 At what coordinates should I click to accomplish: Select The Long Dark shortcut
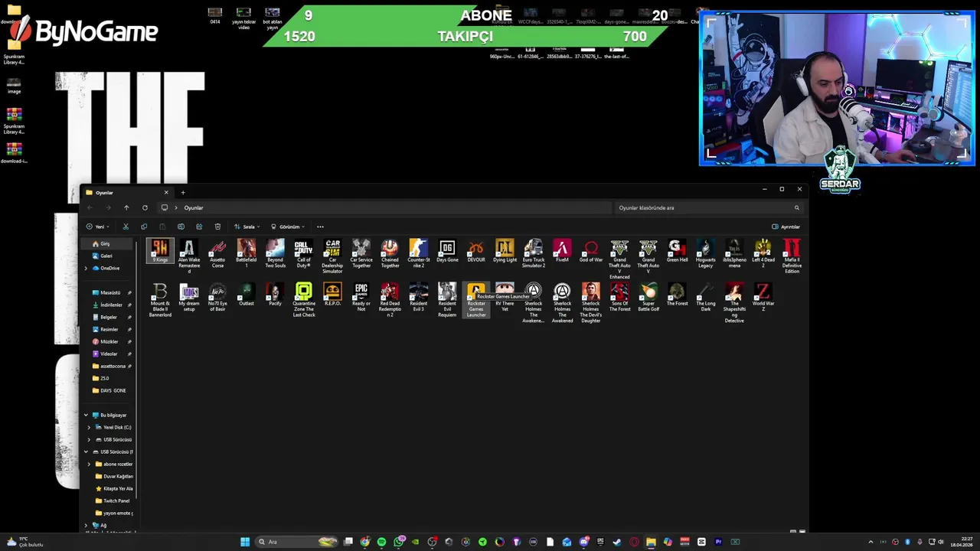pos(706,298)
